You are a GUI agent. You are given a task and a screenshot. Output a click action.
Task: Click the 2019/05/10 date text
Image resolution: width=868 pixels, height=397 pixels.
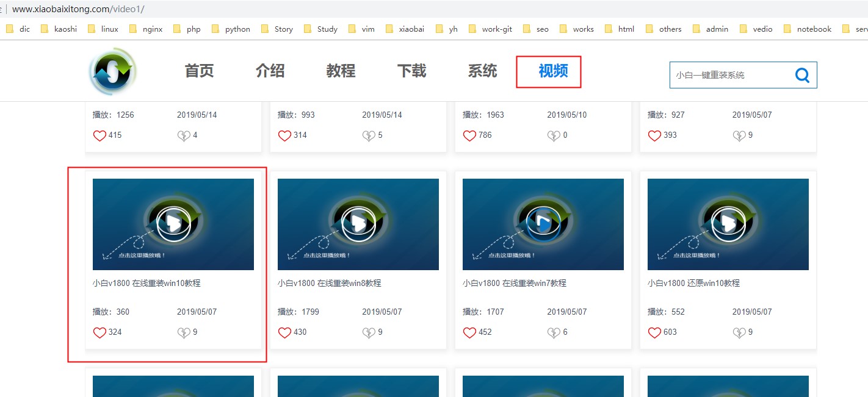pyautogui.click(x=567, y=115)
